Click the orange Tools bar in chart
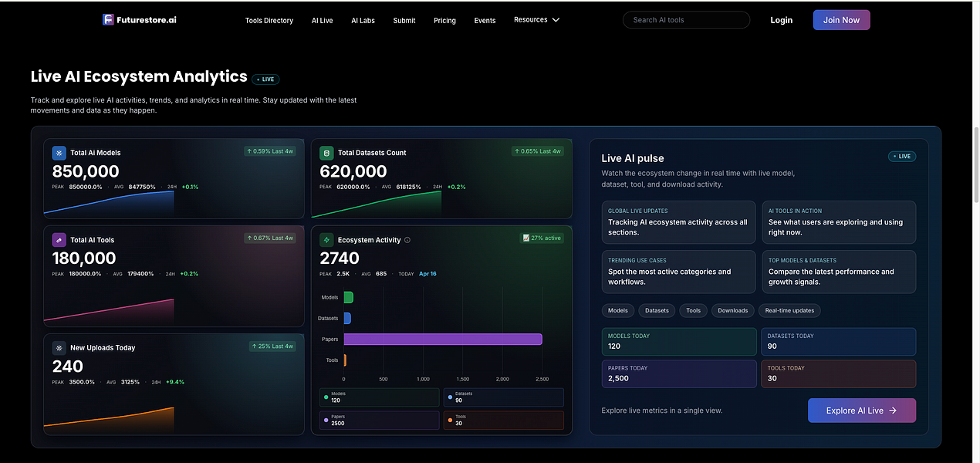980x463 pixels. (345, 360)
